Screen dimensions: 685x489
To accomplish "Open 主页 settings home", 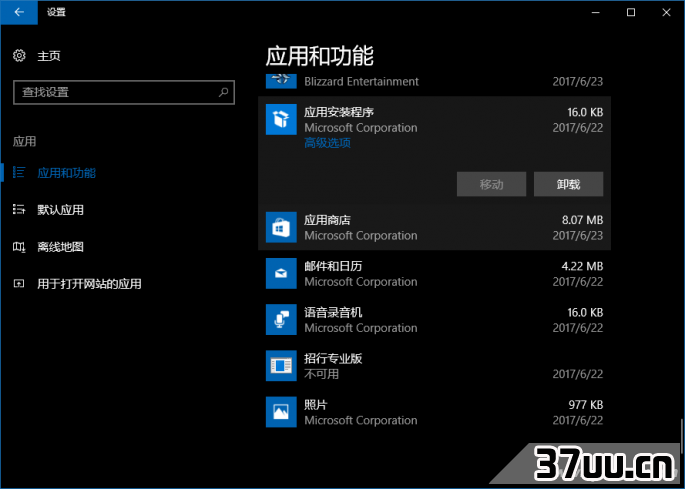I will click(49, 56).
